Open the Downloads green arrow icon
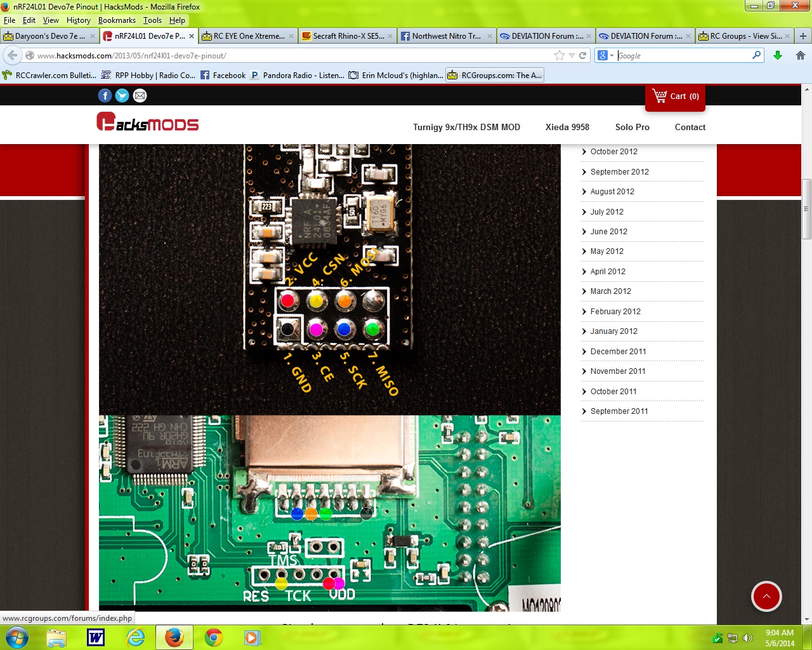Viewport: 812px width, 650px height. tap(778, 55)
